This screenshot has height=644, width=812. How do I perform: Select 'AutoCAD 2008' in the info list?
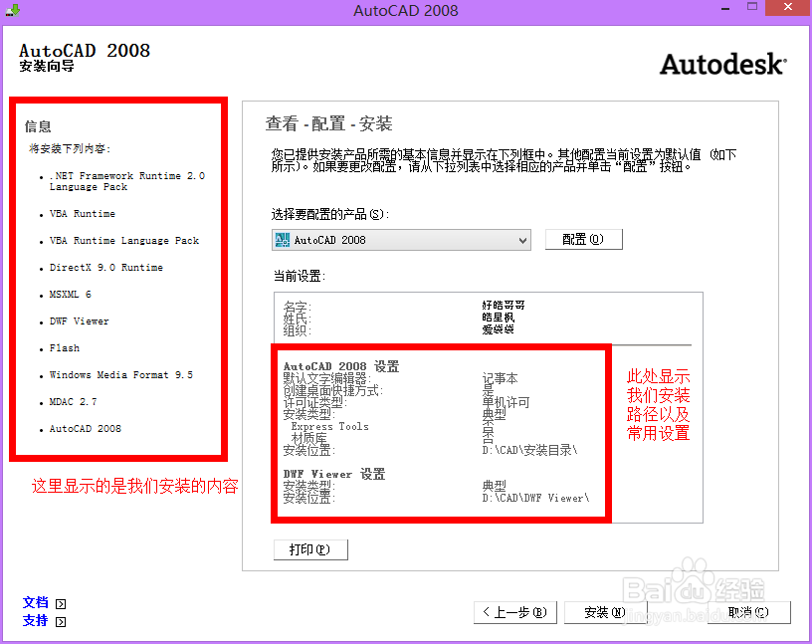tap(86, 428)
